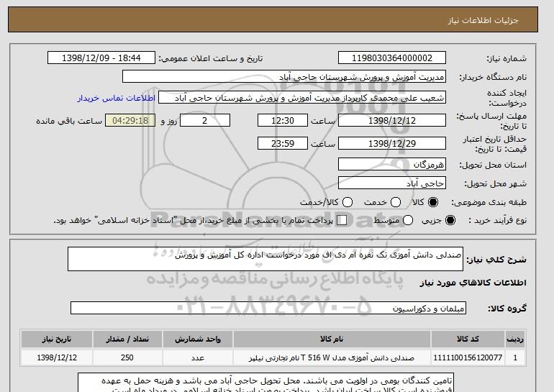Click the announcement date field 1398/12/09 - 18:44
The width and height of the screenshot is (554, 392).
(101, 58)
